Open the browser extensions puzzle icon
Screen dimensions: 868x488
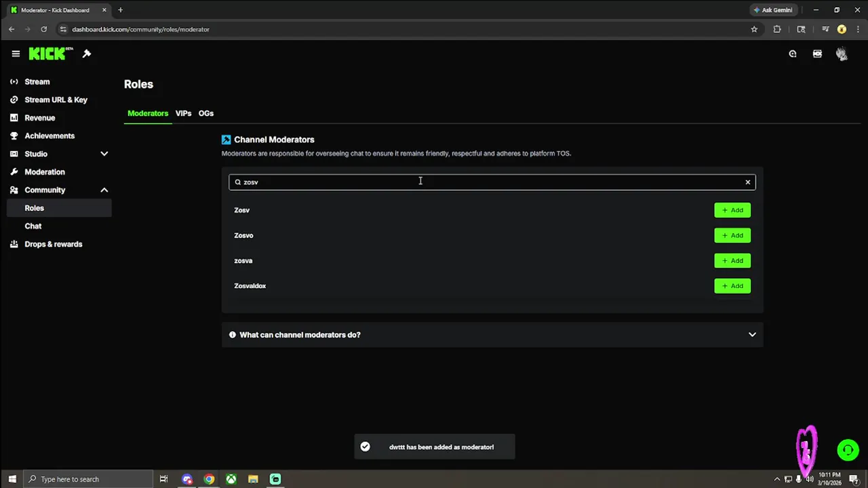pos(777,29)
